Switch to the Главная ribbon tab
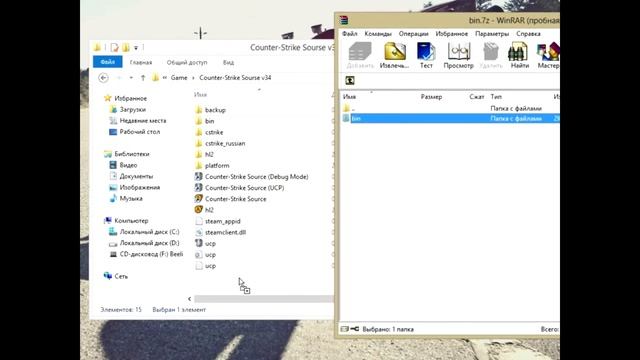Screen dimensions: 640x360 tap(141, 62)
